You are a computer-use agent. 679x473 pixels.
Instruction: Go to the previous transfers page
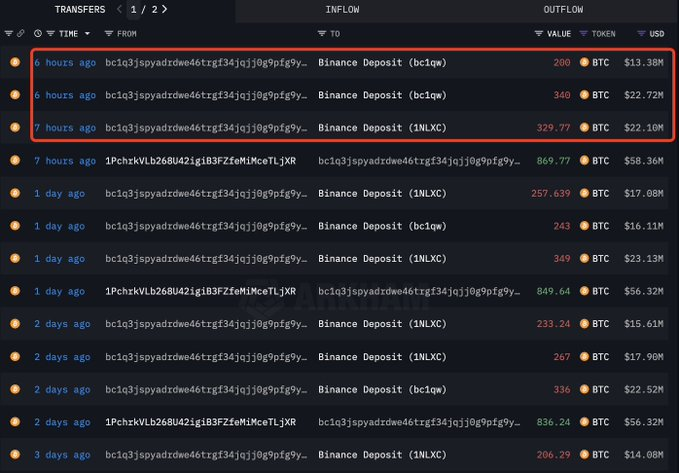(119, 10)
